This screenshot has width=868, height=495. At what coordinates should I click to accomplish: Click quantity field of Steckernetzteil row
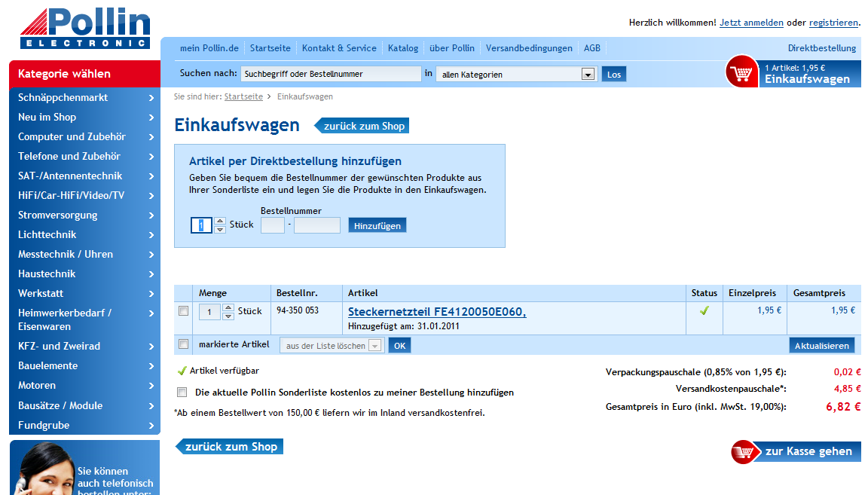pos(209,312)
